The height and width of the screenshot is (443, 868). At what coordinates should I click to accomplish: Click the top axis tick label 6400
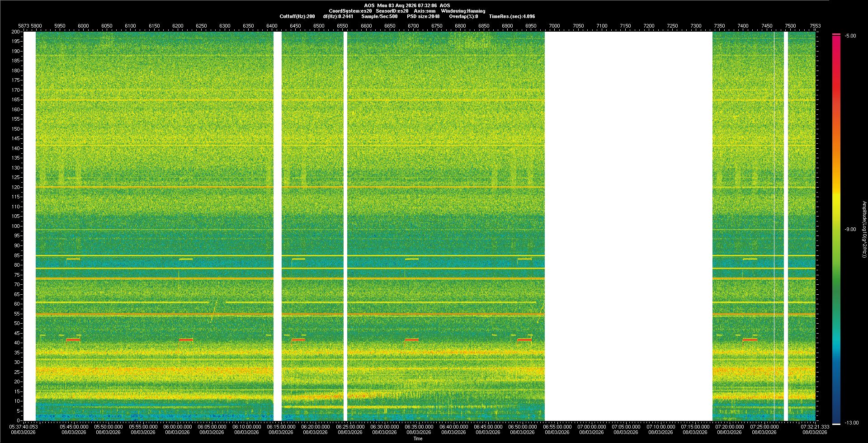[x=272, y=26]
